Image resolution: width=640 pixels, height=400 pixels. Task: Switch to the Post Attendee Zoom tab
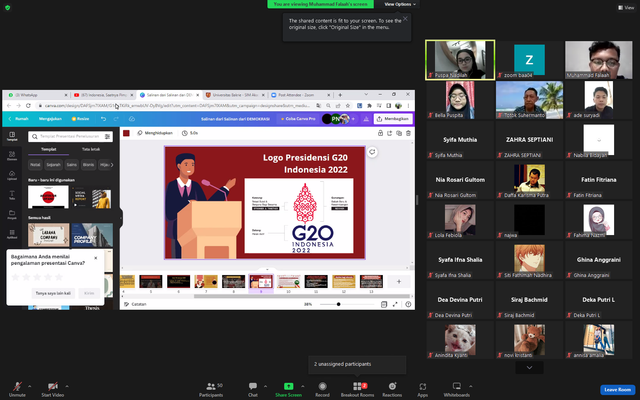coord(301,95)
